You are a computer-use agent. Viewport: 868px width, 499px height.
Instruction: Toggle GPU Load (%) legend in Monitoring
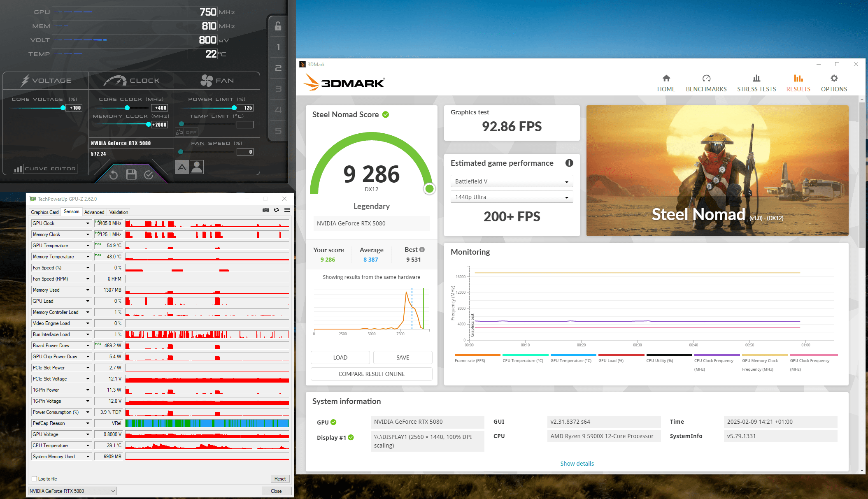[x=621, y=358]
